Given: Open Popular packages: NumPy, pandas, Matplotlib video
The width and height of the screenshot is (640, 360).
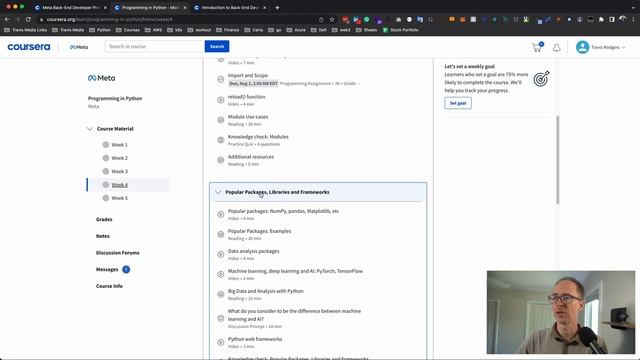Looking at the screenshot, I should coord(283,211).
